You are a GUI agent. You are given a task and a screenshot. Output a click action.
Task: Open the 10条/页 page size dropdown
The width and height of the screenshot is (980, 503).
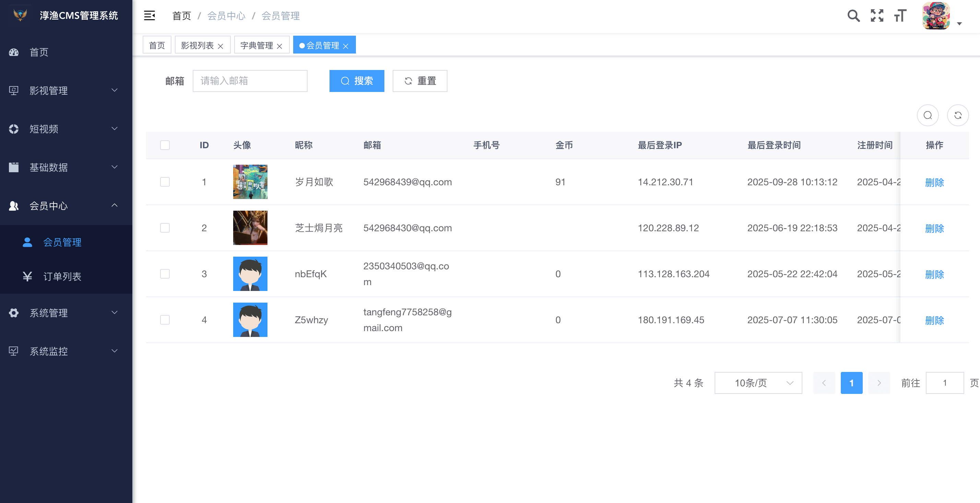coord(758,383)
